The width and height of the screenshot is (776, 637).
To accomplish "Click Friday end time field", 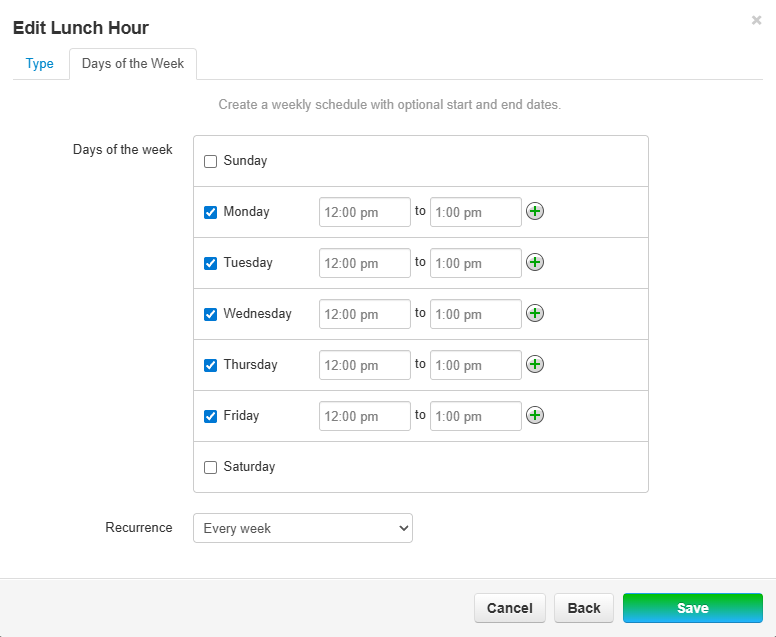I will tap(475, 416).
